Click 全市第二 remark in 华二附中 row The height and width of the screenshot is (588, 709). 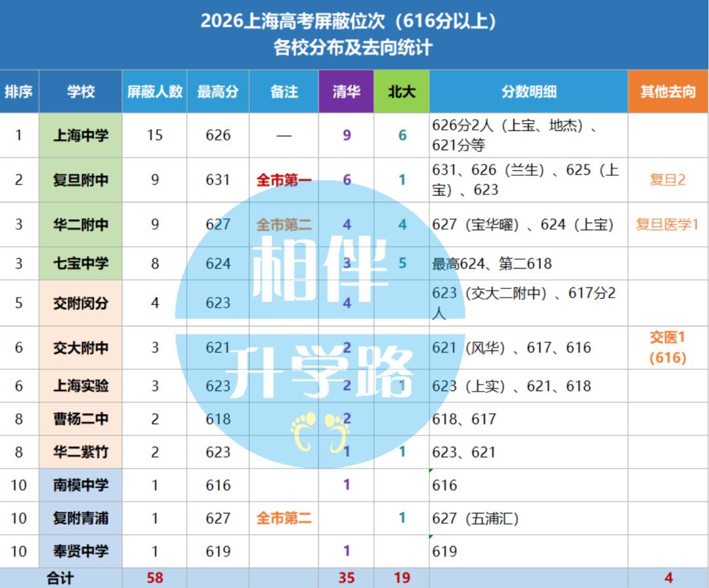coord(284,224)
